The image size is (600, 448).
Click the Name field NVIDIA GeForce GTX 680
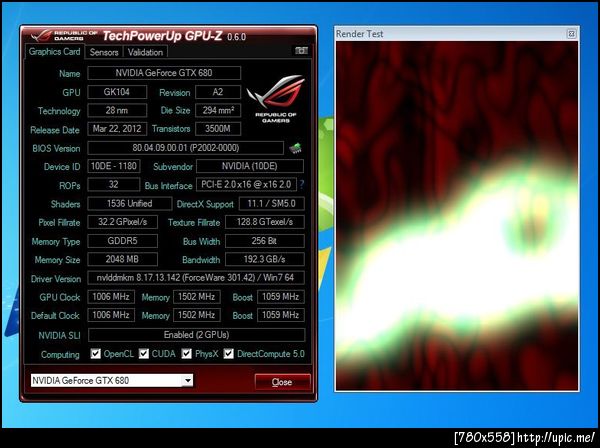(164, 73)
